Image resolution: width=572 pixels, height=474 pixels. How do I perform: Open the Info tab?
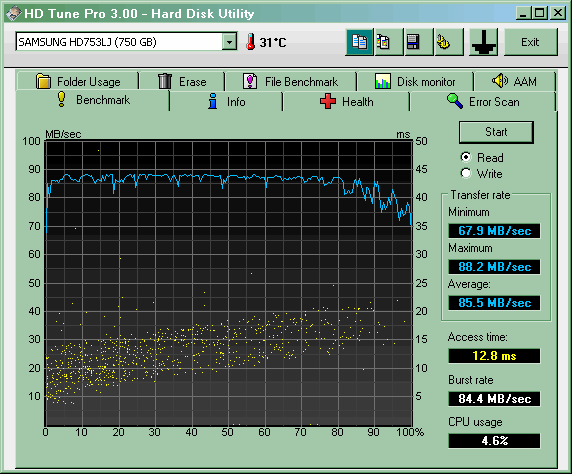tap(226, 101)
